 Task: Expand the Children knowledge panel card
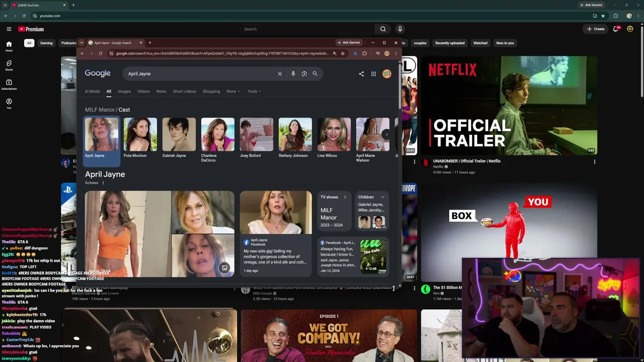coord(382,197)
